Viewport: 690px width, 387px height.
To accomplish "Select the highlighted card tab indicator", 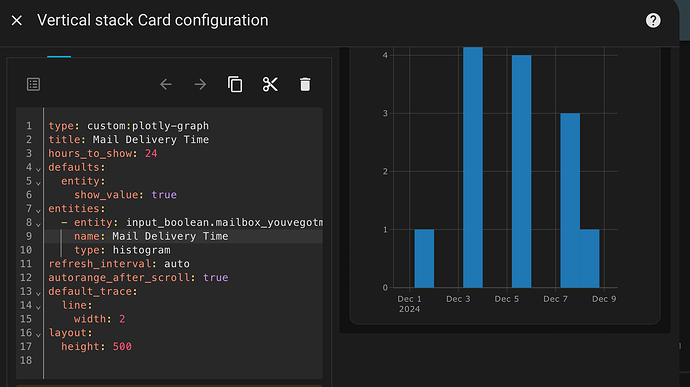I will [x=59, y=56].
